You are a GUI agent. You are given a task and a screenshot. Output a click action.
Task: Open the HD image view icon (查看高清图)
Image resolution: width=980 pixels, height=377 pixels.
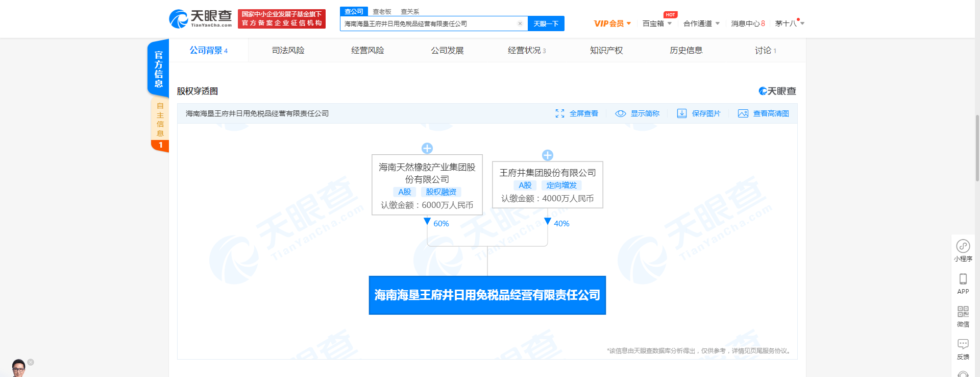click(743, 113)
